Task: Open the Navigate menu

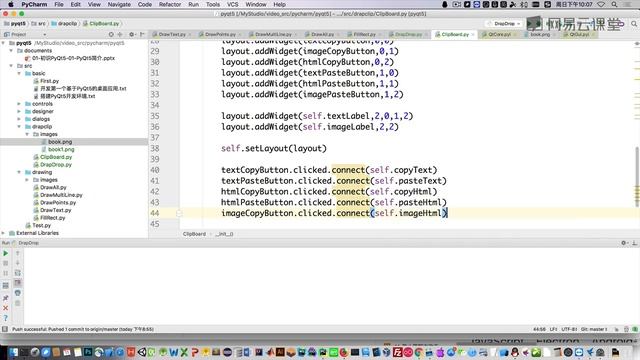Action: tap(119, 4)
